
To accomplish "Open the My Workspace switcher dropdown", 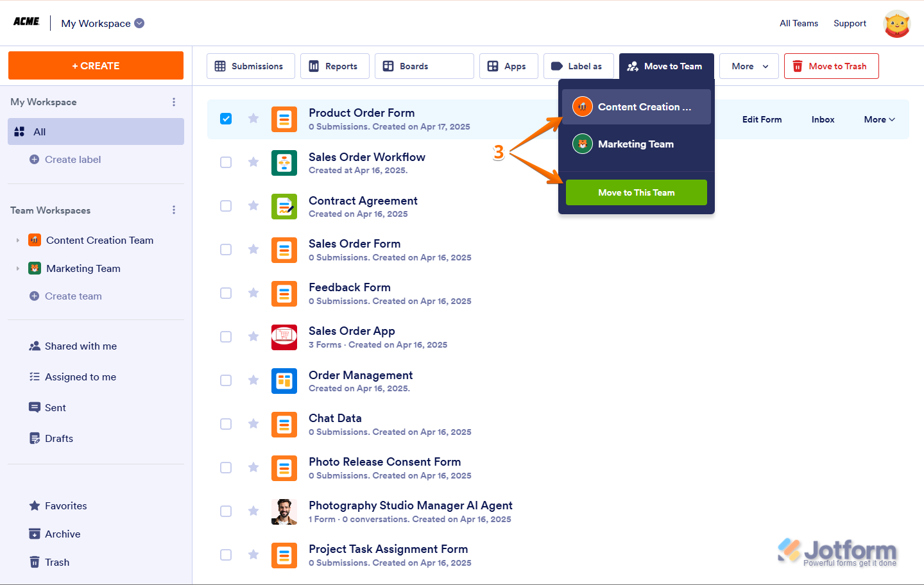I will coord(139,23).
